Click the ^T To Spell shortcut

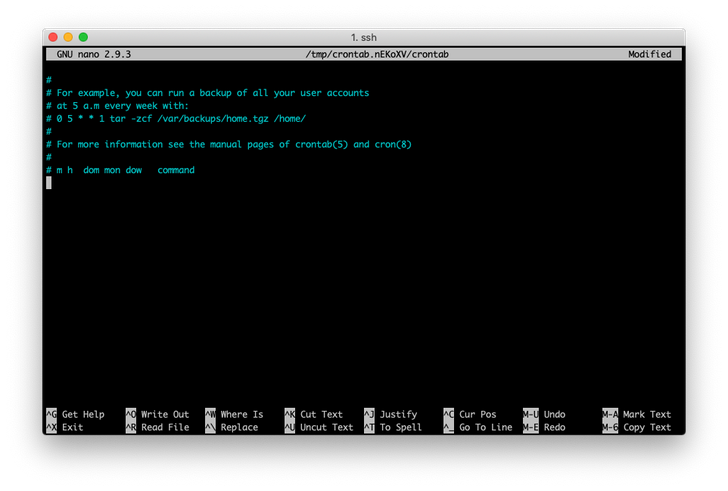[393, 427]
